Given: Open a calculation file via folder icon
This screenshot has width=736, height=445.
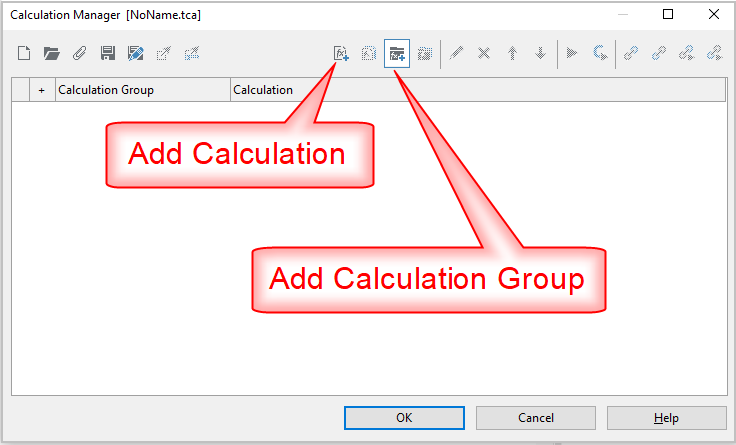Looking at the screenshot, I should 52,54.
